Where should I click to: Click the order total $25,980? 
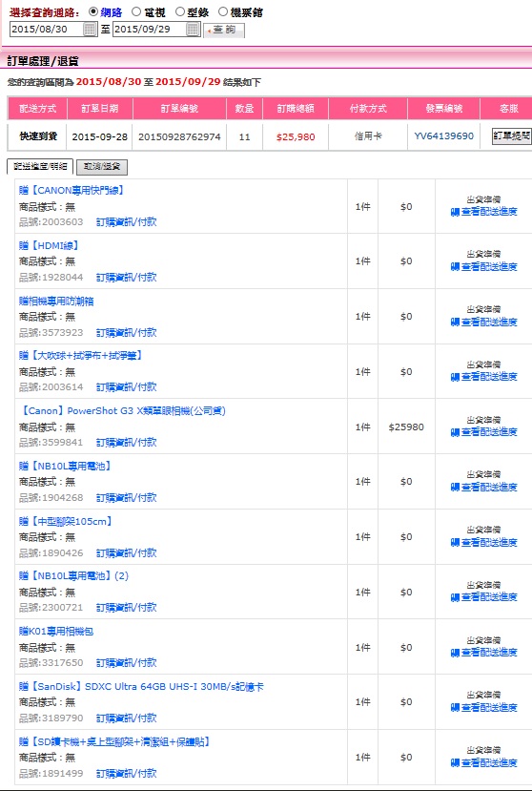click(x=296, y=136)
